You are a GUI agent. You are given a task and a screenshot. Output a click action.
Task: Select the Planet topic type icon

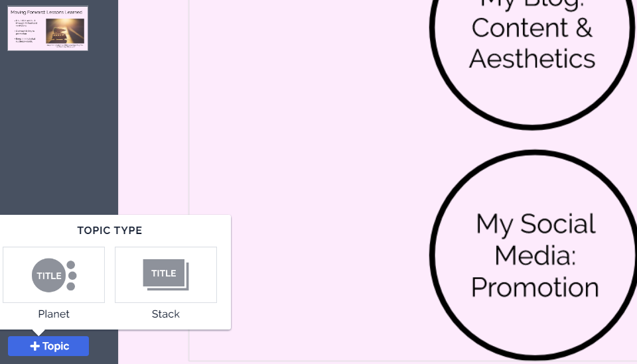[x=54, y=274]
